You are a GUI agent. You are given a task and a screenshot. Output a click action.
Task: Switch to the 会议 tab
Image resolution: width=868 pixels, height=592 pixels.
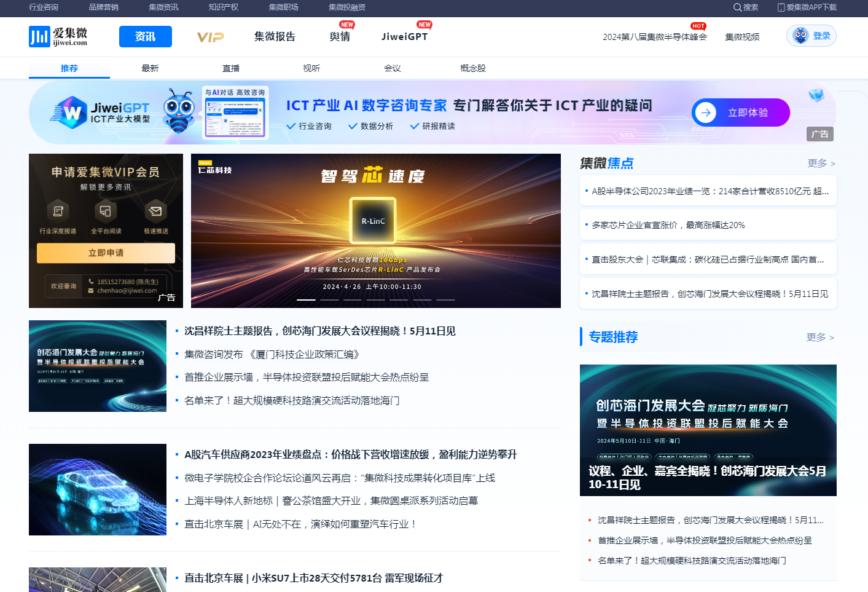(x=393, y=68)
